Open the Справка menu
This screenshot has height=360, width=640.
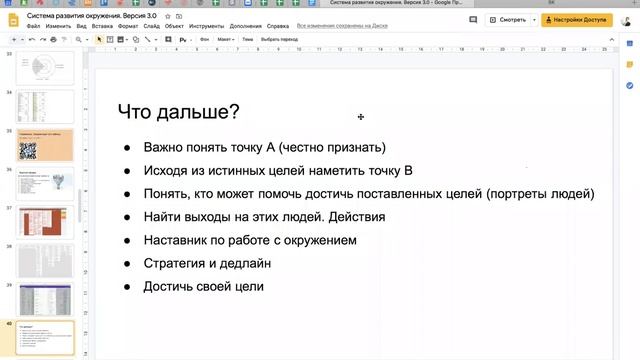point(278,26)
